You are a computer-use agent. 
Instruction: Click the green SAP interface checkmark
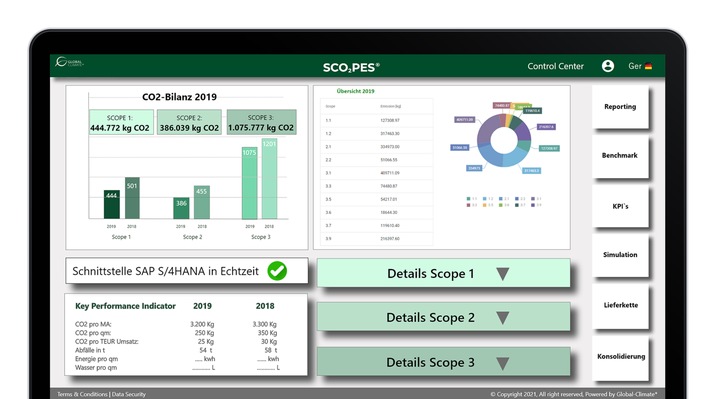coord(277,271)
